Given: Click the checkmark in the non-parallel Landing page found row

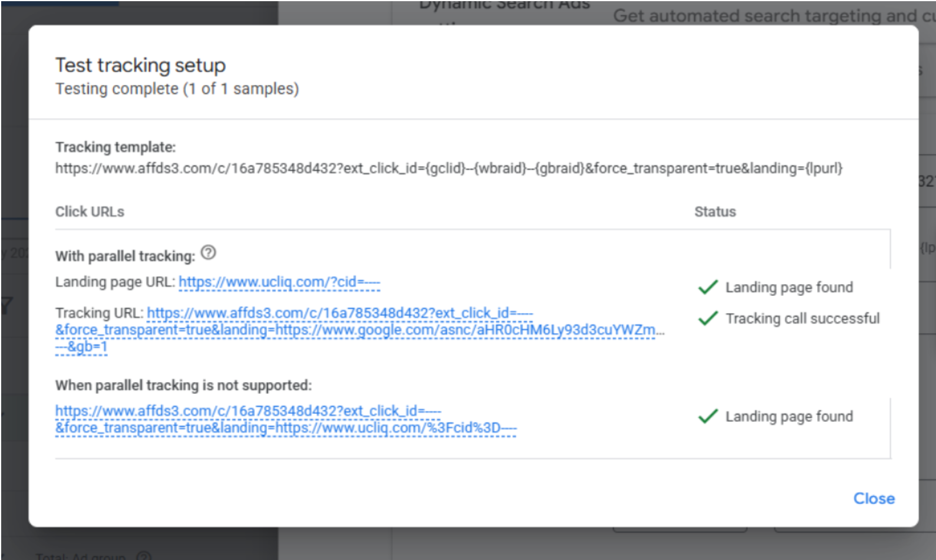Looking at the screenshot, I should [x=707, y=416].
